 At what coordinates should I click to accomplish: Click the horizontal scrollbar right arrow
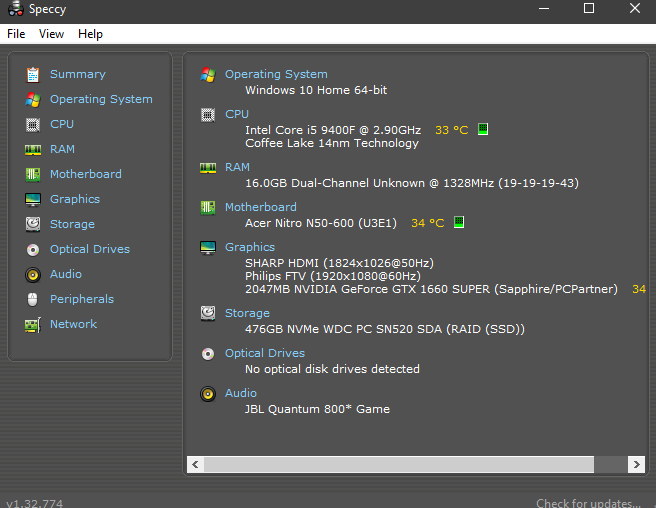[635, 465]
